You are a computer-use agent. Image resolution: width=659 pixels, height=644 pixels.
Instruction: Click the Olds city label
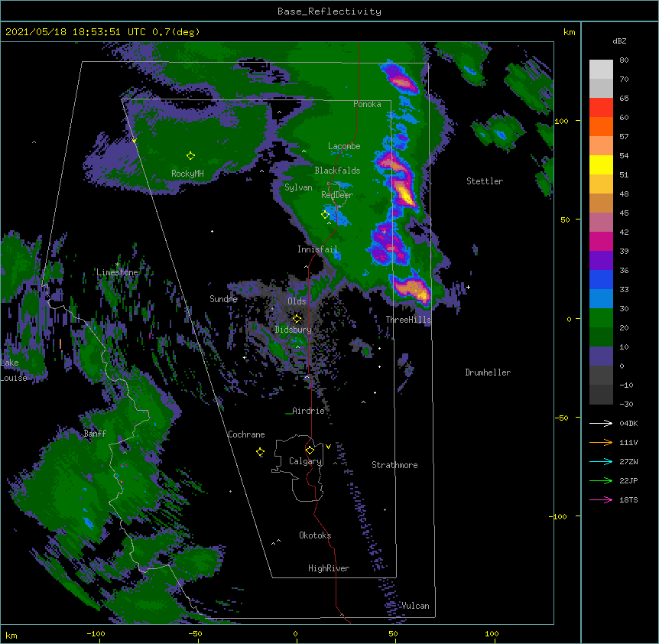click(x=297, y=301)
